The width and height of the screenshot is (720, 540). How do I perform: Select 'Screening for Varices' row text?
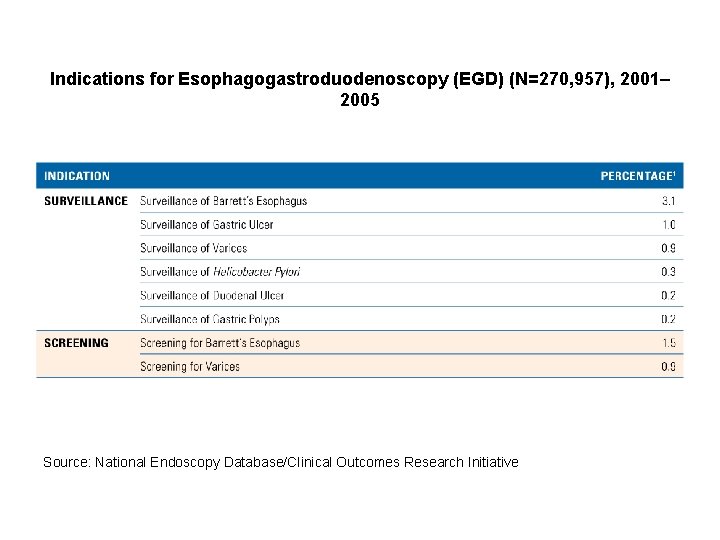point(190,366)
